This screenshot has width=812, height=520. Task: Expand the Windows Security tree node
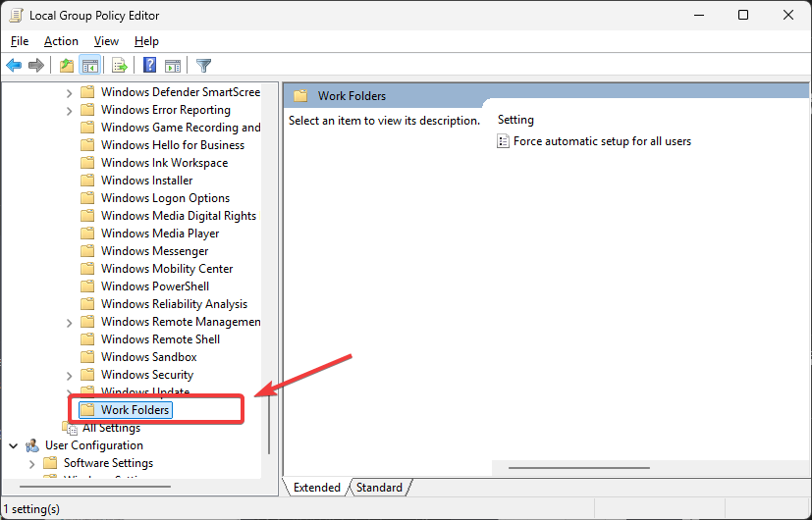pos(69,375)
